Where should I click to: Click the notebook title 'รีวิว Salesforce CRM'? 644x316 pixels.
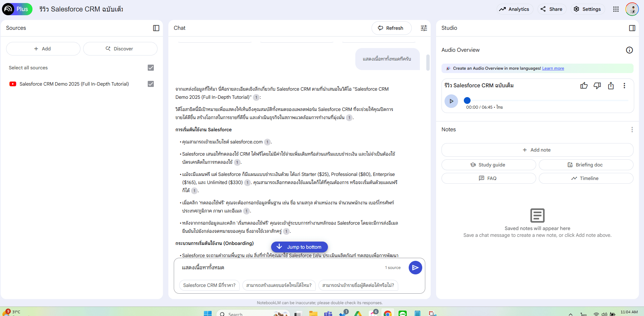tap(81, 9)
